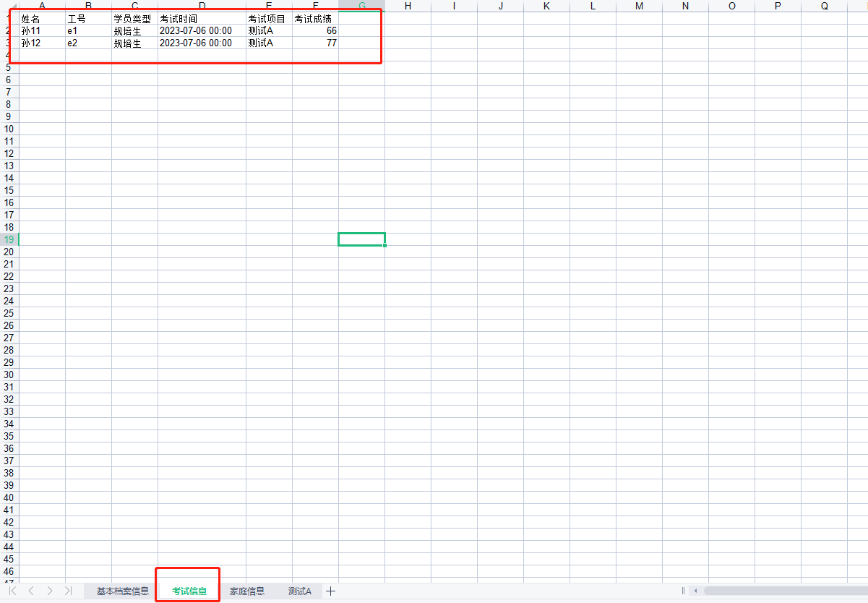Click the header cell 考试时间
The width and height of the screenshot is (868, 603).
202,19
